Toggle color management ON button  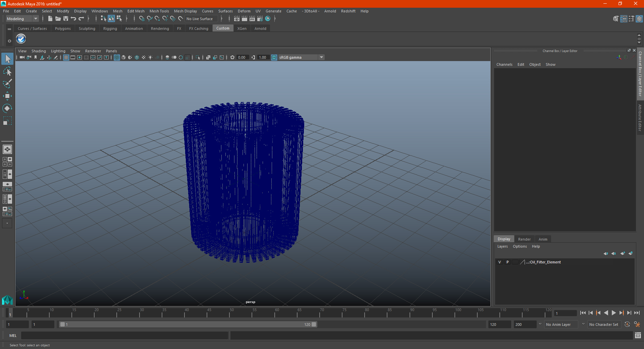[x=274, y=57]
